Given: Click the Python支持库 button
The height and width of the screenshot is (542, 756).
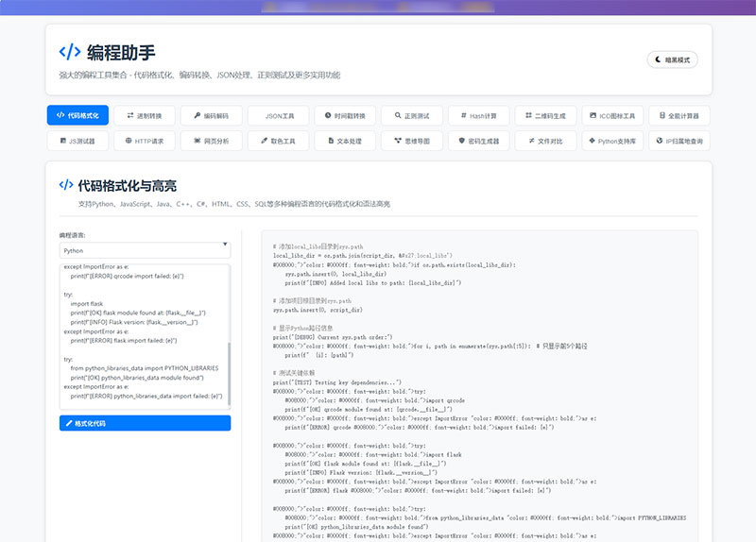Looking at the screenshot, I should point(612,141).
